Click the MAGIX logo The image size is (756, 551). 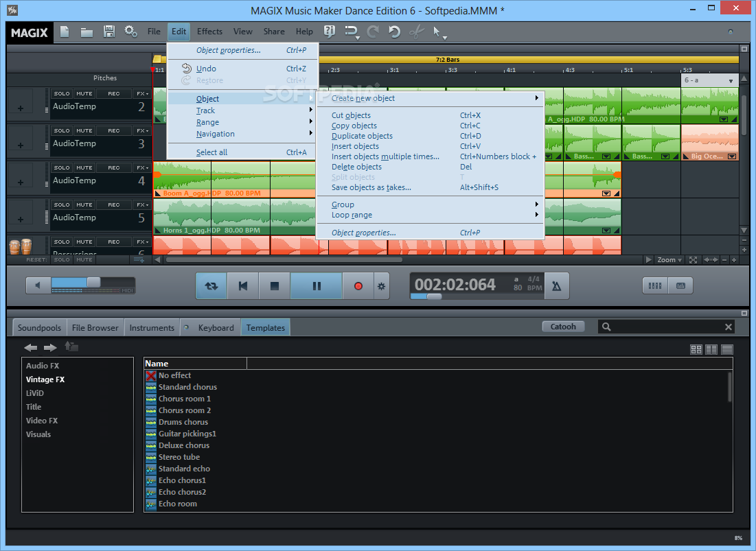pos(30,33)
